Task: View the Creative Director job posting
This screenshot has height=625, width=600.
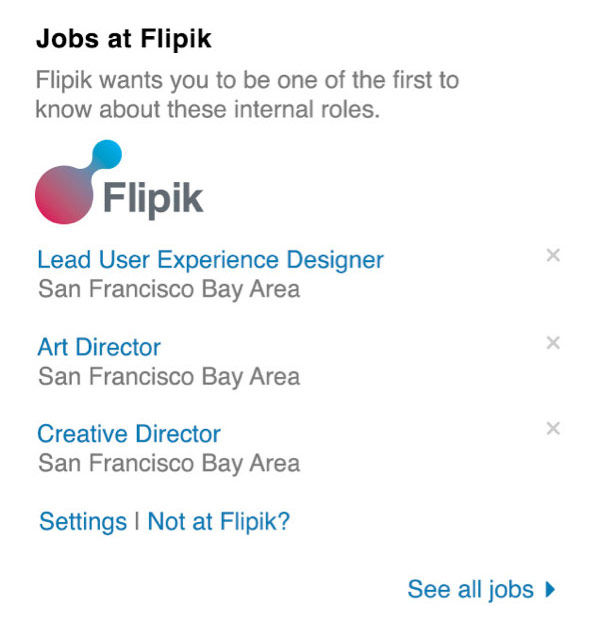Action: 128,434
